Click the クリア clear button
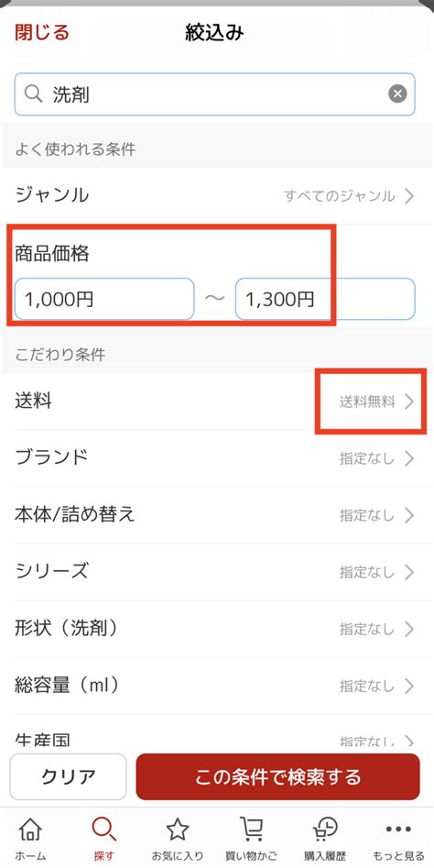Screen dimensions: 434x868 coord(68,776)
